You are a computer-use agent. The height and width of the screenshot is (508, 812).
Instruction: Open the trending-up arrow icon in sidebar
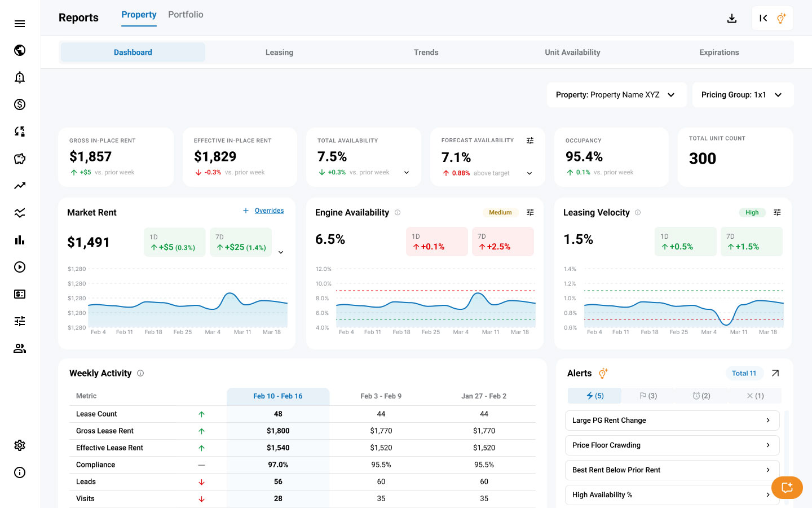tap(20, 186)
